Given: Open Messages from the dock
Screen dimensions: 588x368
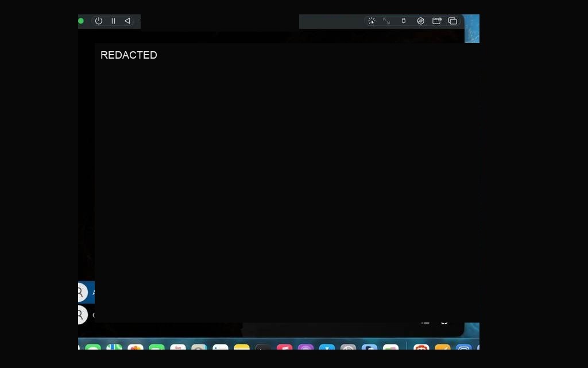Looking at the screenshot, I should (93, 347).
